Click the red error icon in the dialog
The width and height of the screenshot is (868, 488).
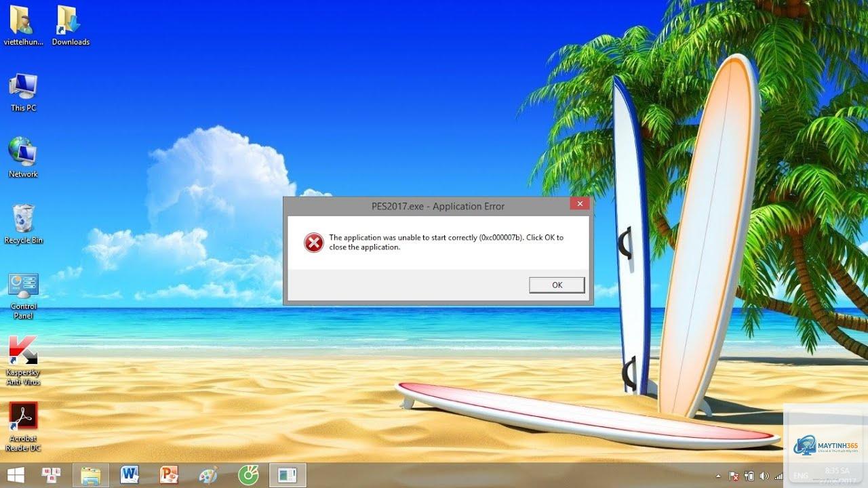[314, 242]
